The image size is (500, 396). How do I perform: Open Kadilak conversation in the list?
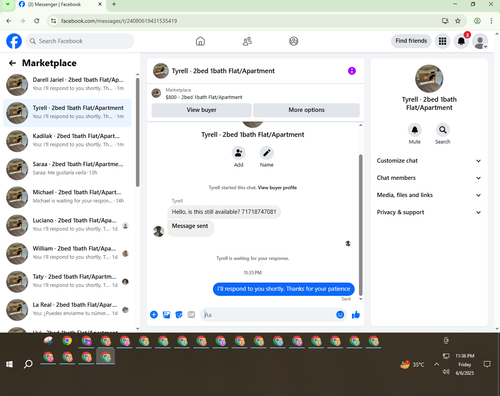[68, 140]
